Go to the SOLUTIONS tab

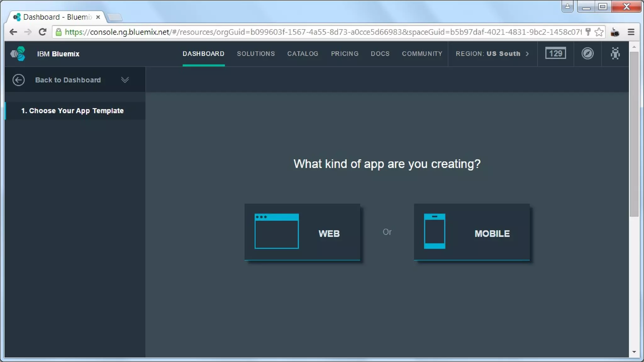pyautogui.click(x=256, y=54)
